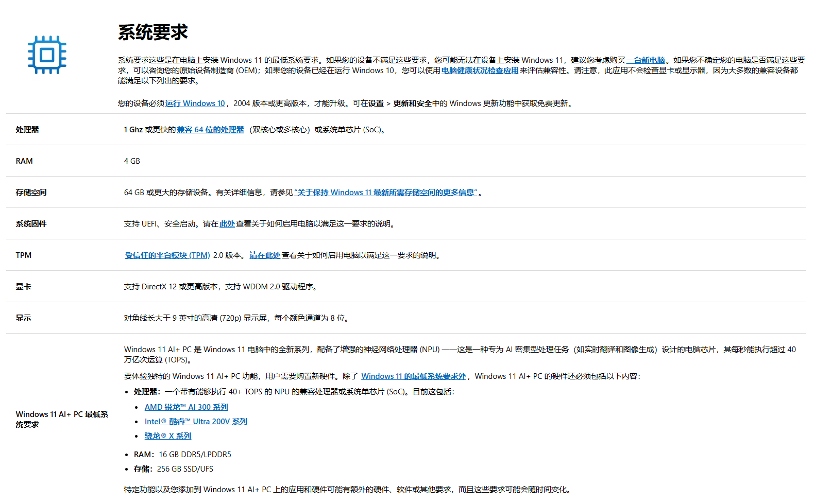Click the Windows 11 AI+ PC 最低系统要求 label
Viewport: 814px width, 504px height.
coord(62,420)
